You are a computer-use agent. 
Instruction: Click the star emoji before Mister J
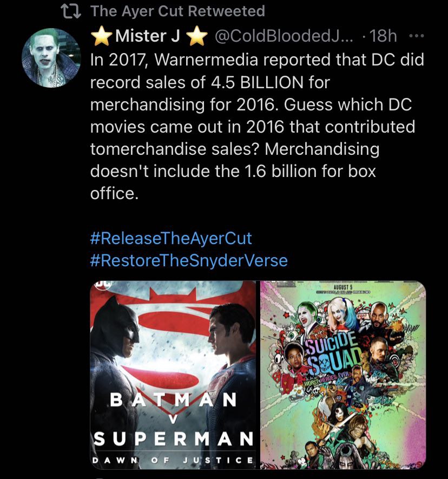[x=100, y=36]
